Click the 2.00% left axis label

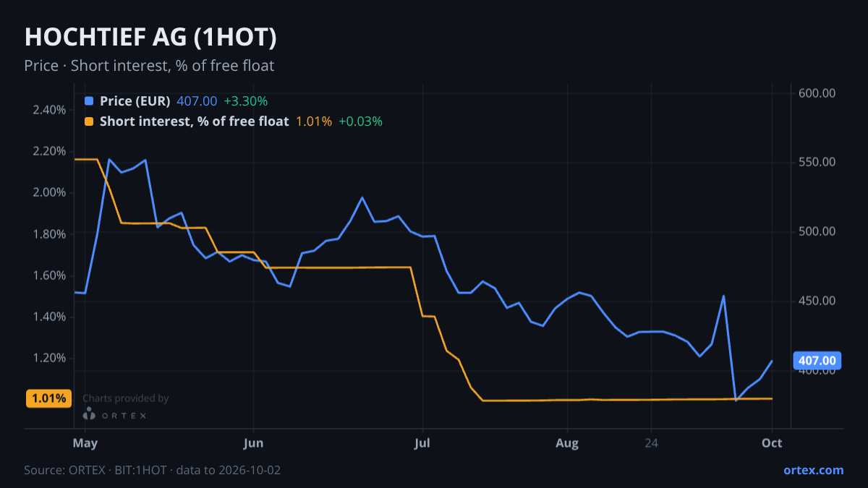click(x=49, y=192)
